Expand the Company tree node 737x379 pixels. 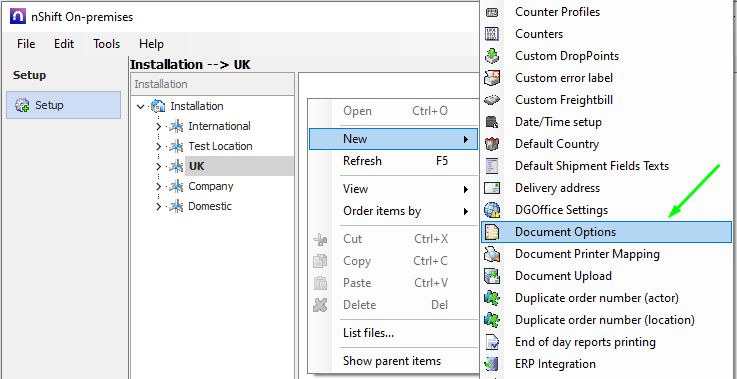[x=158, y=186]
